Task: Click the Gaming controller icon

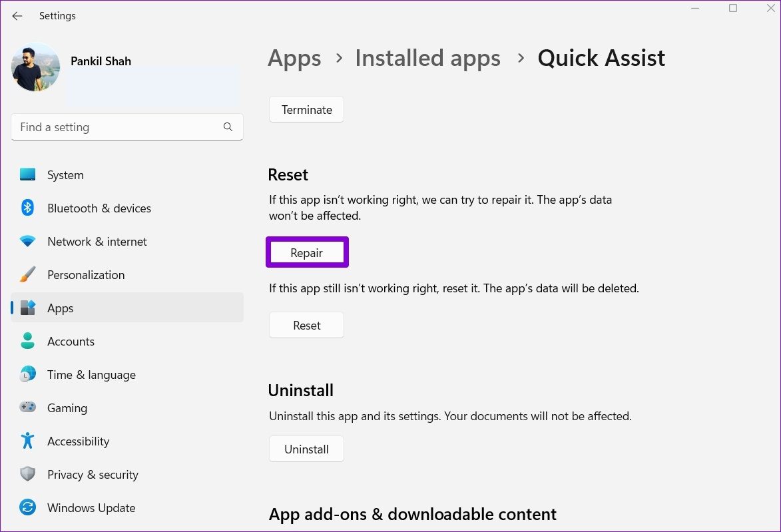Action: (27, 407)
